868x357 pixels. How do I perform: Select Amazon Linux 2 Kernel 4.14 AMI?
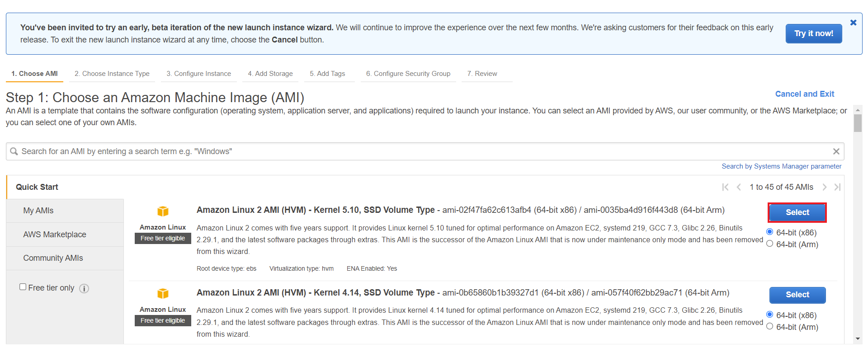[797, 295]
